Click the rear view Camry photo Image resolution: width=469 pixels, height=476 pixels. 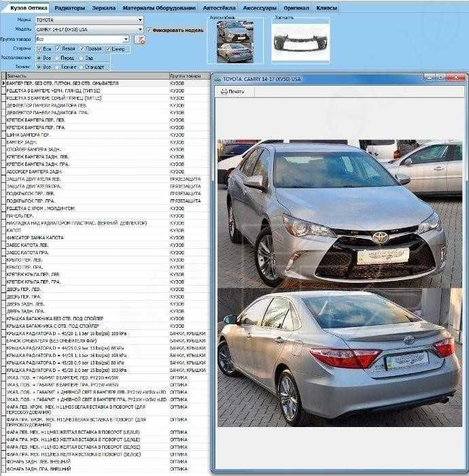(339, 357)
